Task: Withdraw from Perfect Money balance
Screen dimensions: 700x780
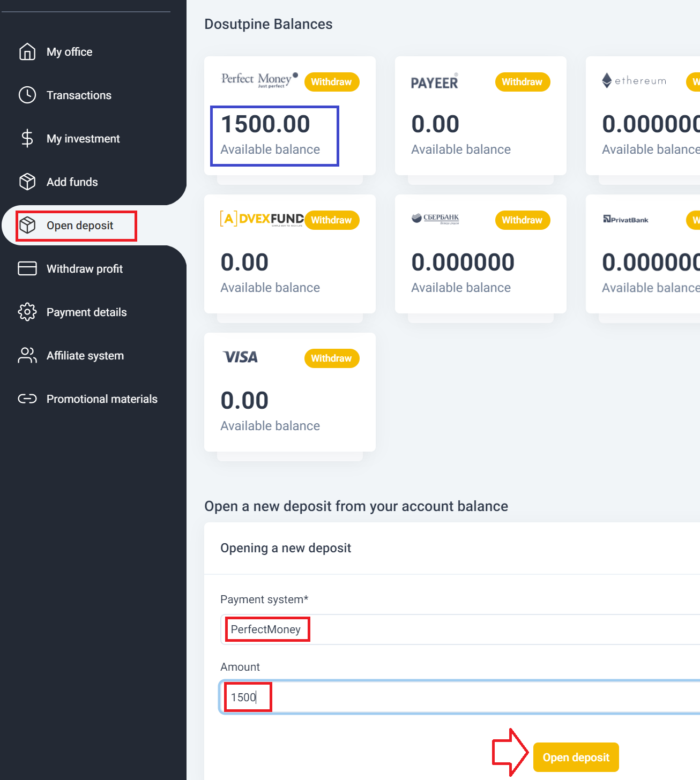Action: pyautogui.click(x=332, y=82)
